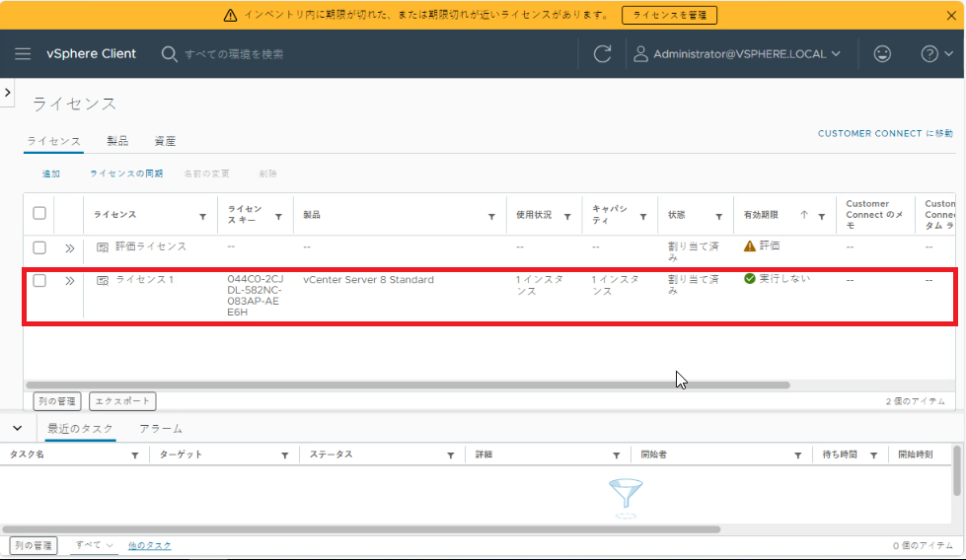
Task: Open the smiley feedback icon
Action: point(882,54)
